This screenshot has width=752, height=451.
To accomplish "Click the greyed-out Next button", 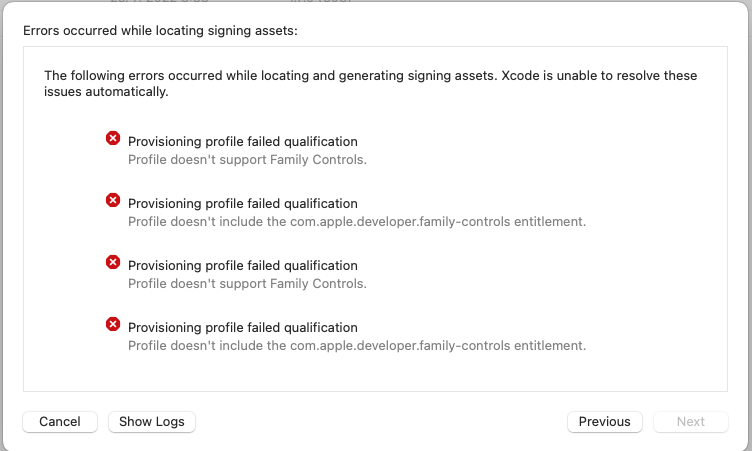I will (x=691, y=422).
